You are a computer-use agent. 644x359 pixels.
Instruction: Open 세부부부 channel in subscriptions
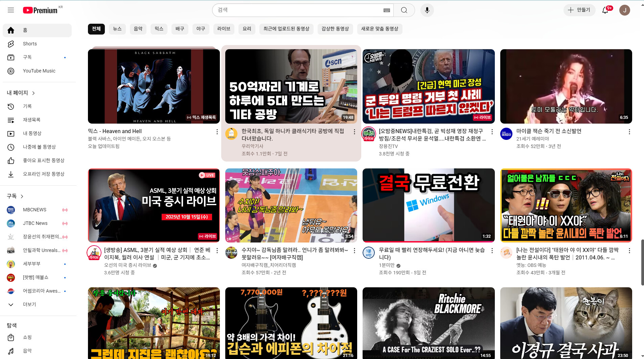tap(37, 264)
